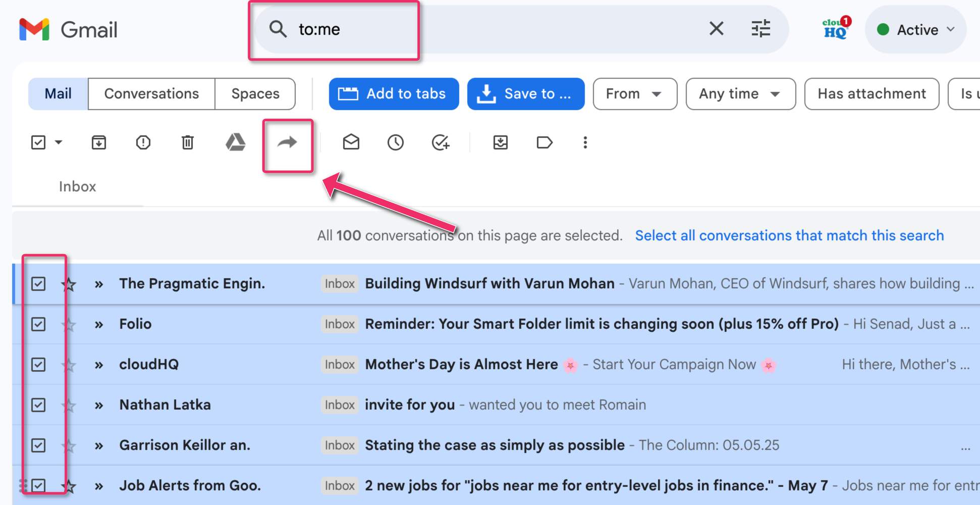Click importance marker on cloudHQ email

click(x=99, y=365)
